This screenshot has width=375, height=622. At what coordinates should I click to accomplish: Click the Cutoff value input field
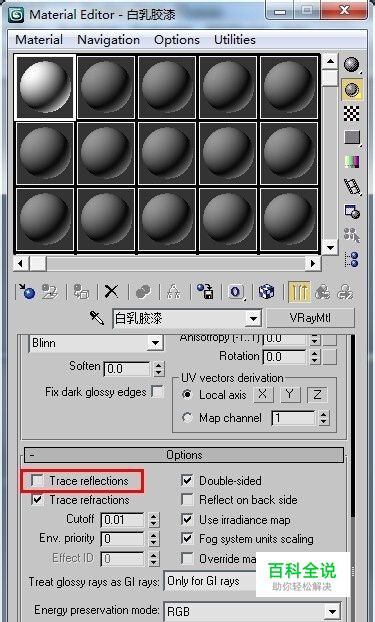123,520
